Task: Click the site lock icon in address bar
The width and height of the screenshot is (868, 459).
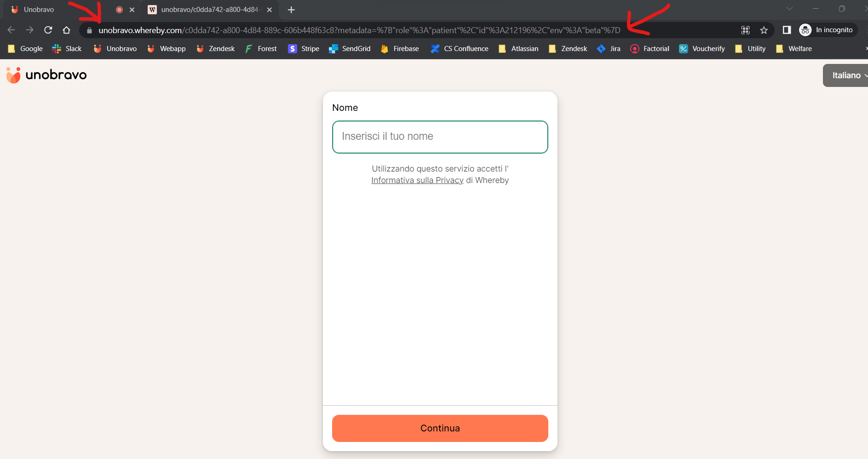Action: (x=89, y=30)
